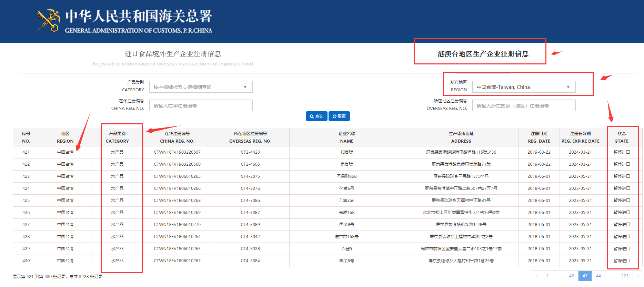Viewport: 644px width, 287px height.
Task: Open page 42 in pagination
Action: click(x=571, y=276)
